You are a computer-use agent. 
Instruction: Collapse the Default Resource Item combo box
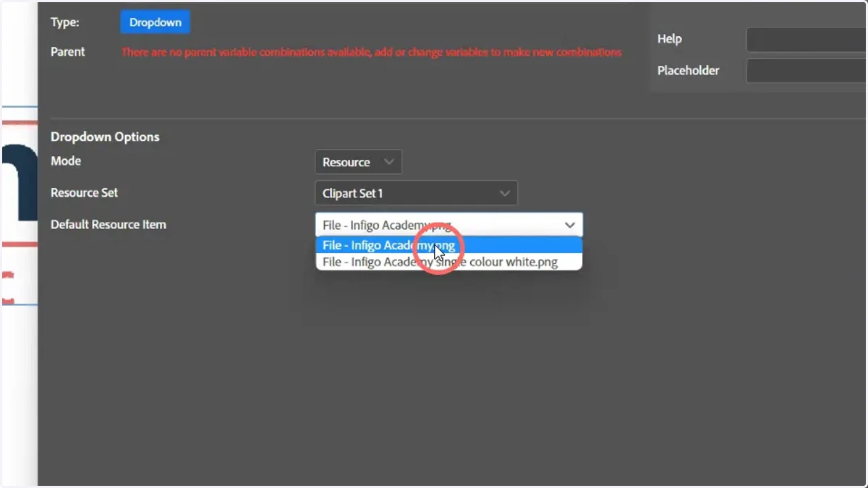(x=449, y=225)
